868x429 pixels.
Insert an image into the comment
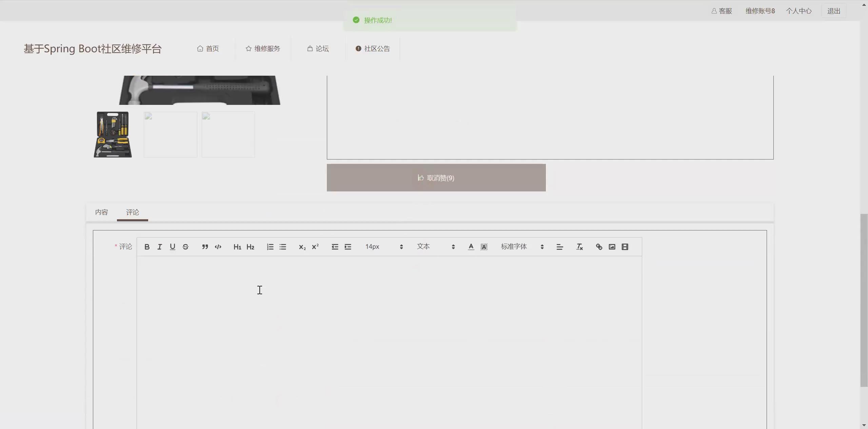[x=612, y=247]
